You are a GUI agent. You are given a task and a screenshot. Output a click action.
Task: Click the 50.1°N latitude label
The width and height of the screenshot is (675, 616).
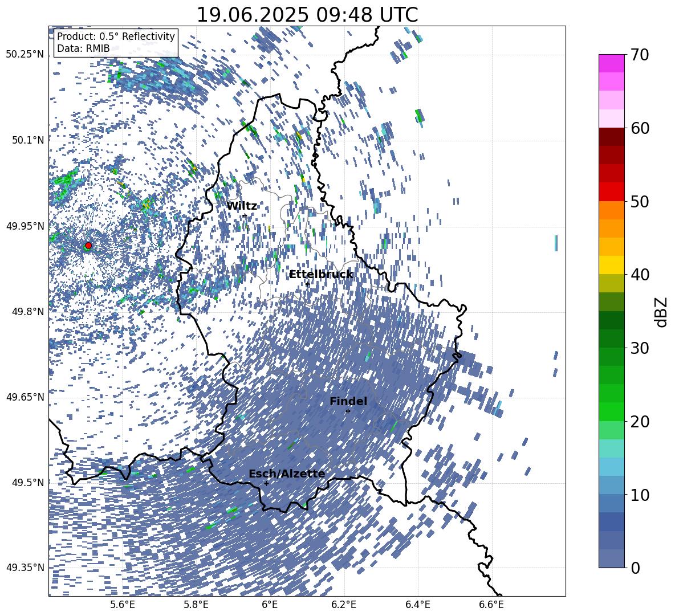point(28,140)
